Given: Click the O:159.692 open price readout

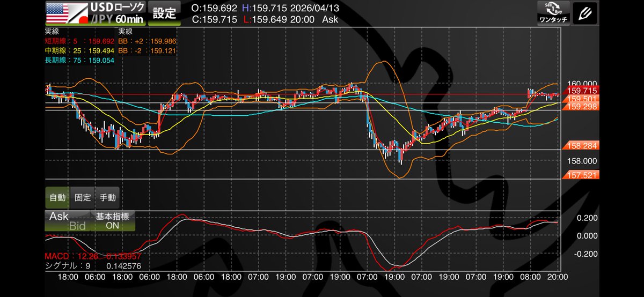Looking at the screenshot, I should tap(215, 8).
